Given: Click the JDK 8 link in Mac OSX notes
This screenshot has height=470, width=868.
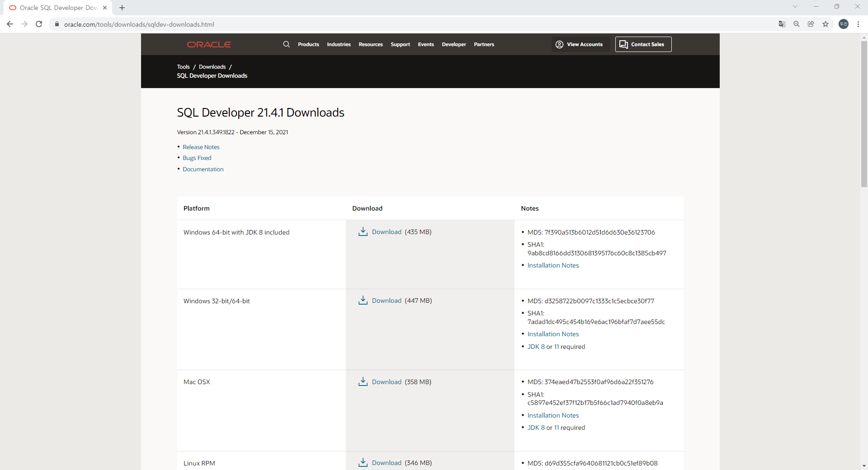Looking at the screenshot, I should point(536,428).
